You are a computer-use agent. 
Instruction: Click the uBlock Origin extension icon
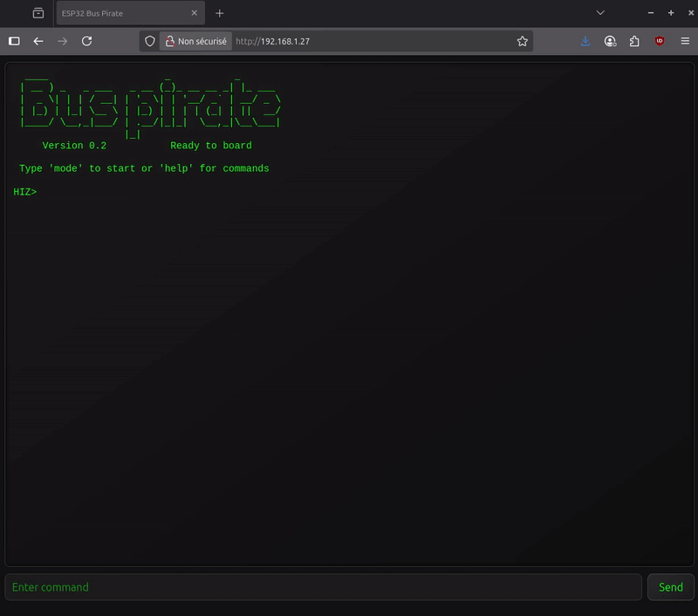coord(660,41)
